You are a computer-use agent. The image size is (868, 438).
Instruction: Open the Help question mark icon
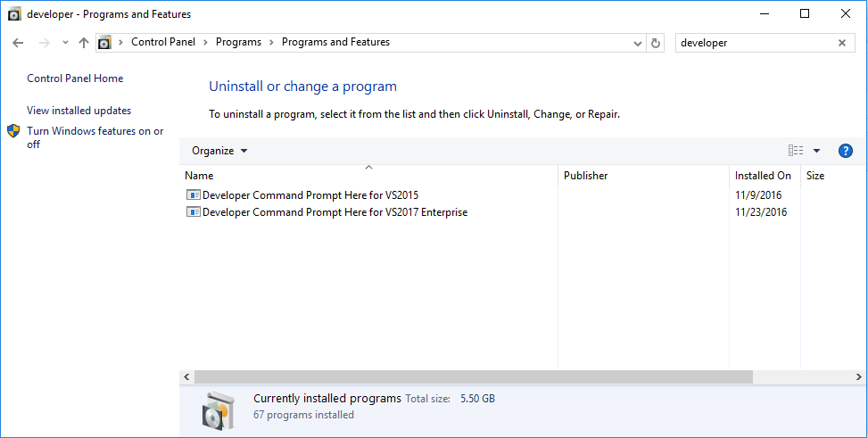[846, 151]
